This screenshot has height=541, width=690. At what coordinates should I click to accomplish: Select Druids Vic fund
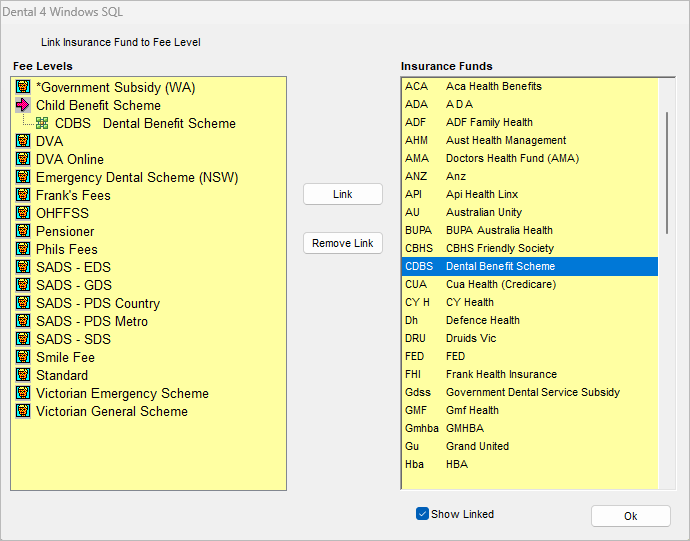(530, 339)
